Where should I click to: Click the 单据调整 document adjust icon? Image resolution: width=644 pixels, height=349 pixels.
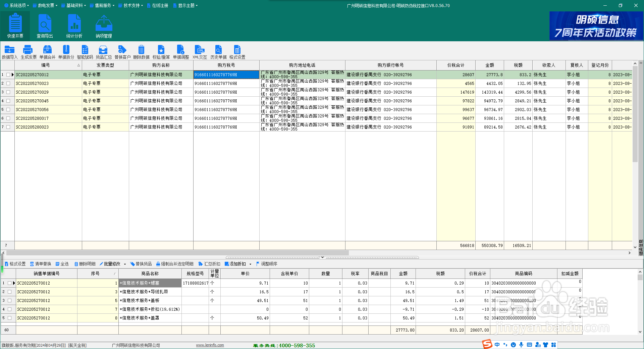[x=181, y=52]
